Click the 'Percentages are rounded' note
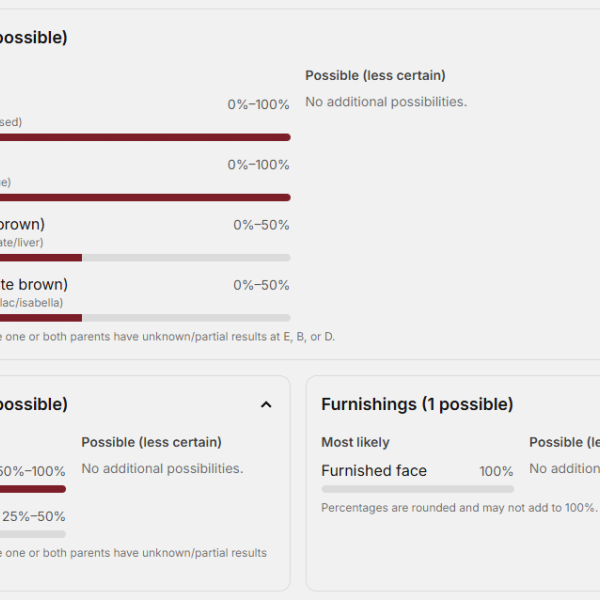Viewport: 600px width, 600px height. 458,508
